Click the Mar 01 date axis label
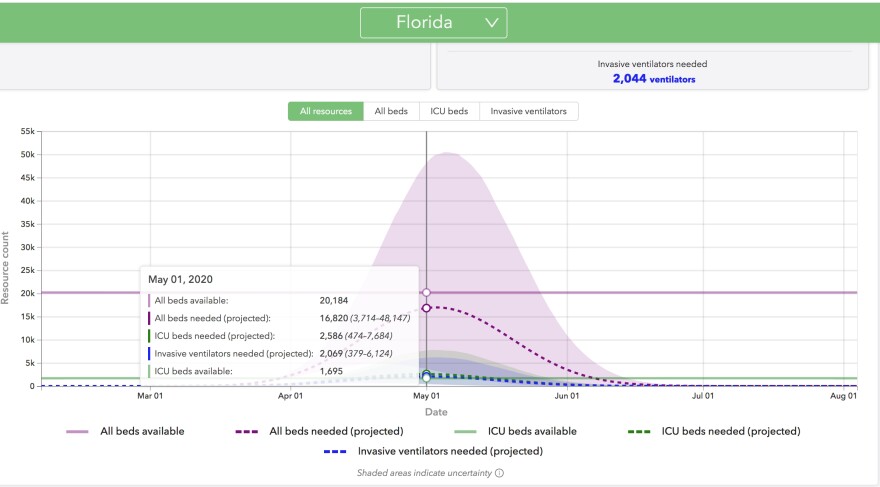Image resolution: width=880 pixels, height=487 pixels. pyautogui.click(x=150, y=396)
